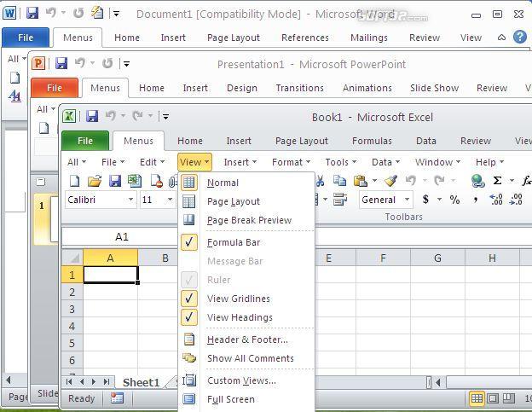Image resolution: width=532 pixels, height=412 pixels.
Task: Open the font size 11 dropdown
Action: [170, 200]
